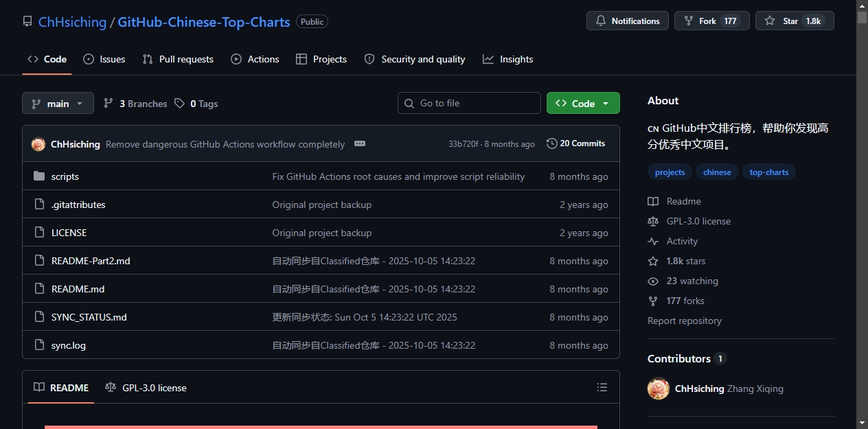Open GitHub-Chinese-Top-Charts repository name link

click(x=204, y=22)
